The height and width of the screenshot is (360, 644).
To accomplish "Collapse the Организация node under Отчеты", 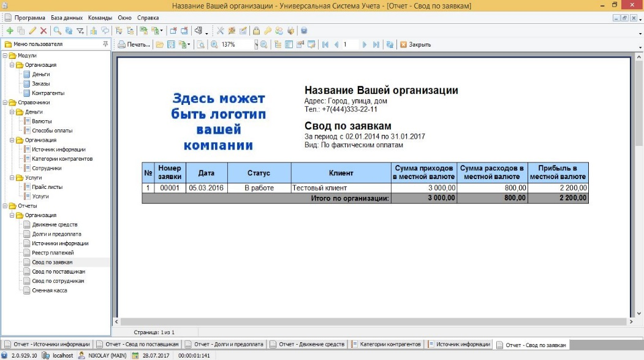I will click(x=12, y=215).
